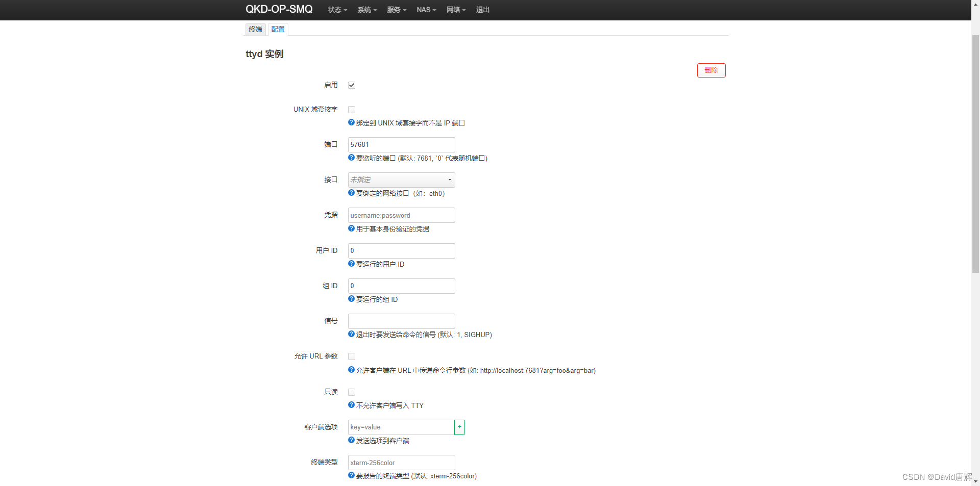
Task: Click help icon next to 终端类型 hint
Action: pos(351,475)
